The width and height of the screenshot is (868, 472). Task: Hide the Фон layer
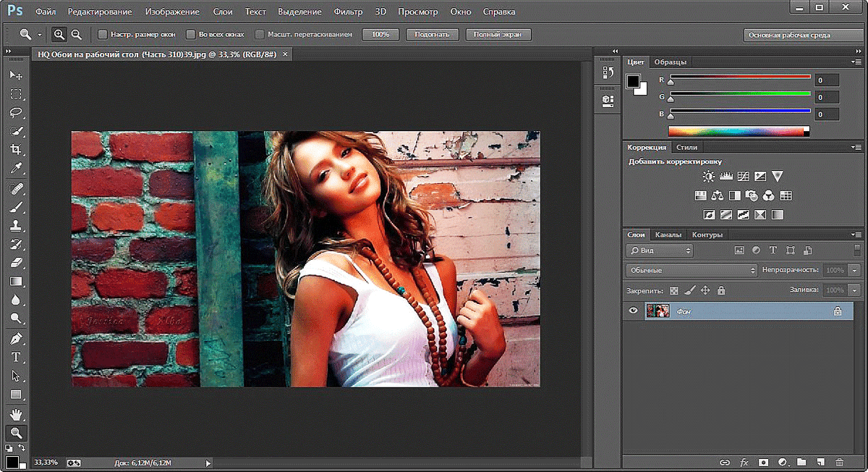click(x=633, y=311)
